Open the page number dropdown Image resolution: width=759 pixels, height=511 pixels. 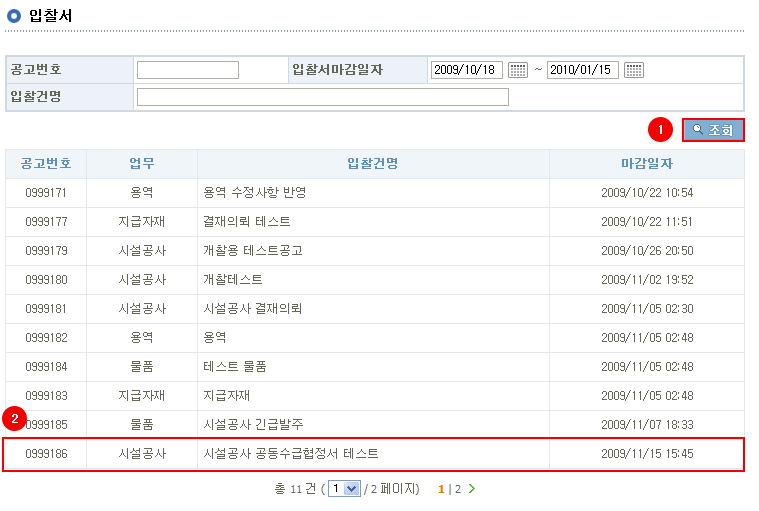(344, 489)
